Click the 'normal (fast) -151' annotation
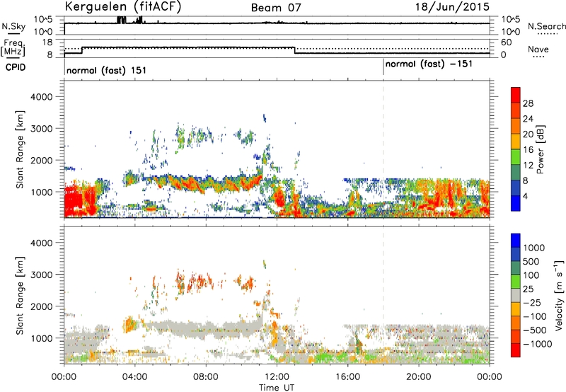 pos(429,64)
